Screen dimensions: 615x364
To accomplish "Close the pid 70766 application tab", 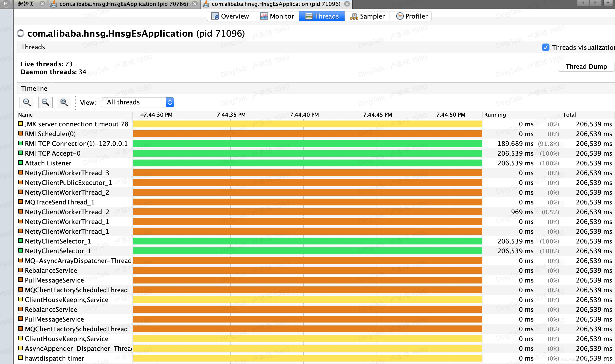I will coord(195,4).
